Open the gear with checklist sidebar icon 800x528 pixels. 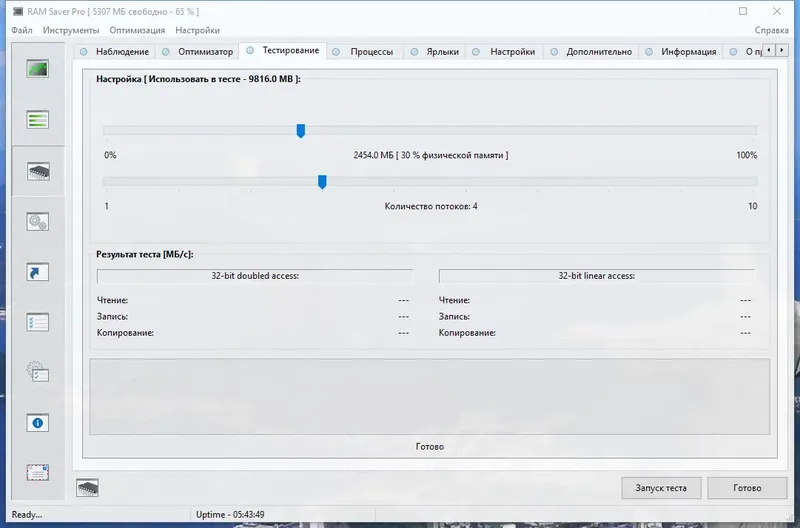(38, 372)
